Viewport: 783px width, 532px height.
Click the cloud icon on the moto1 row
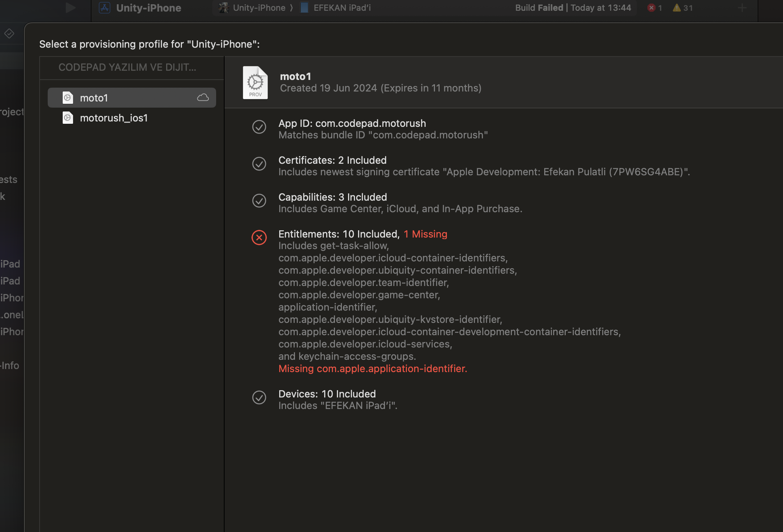click(x=203, y=98)
